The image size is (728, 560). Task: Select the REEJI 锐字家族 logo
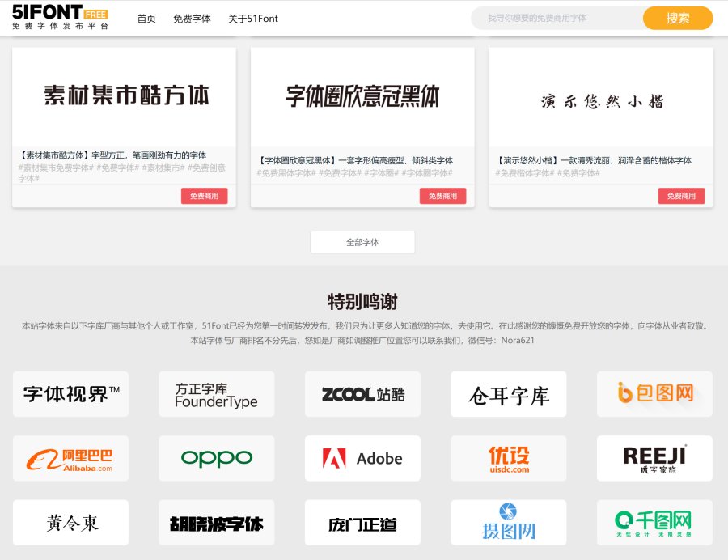pos(654,459)
